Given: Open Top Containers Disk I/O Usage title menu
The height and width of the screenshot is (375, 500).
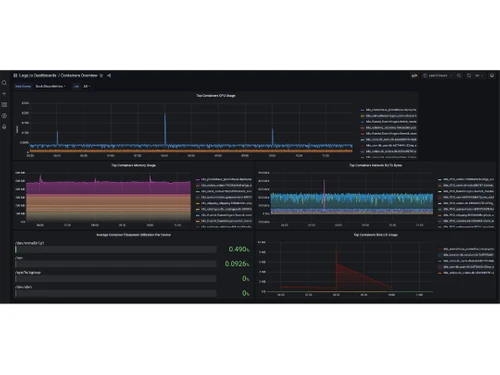Looking at the screenshot, I should [376, 235].
